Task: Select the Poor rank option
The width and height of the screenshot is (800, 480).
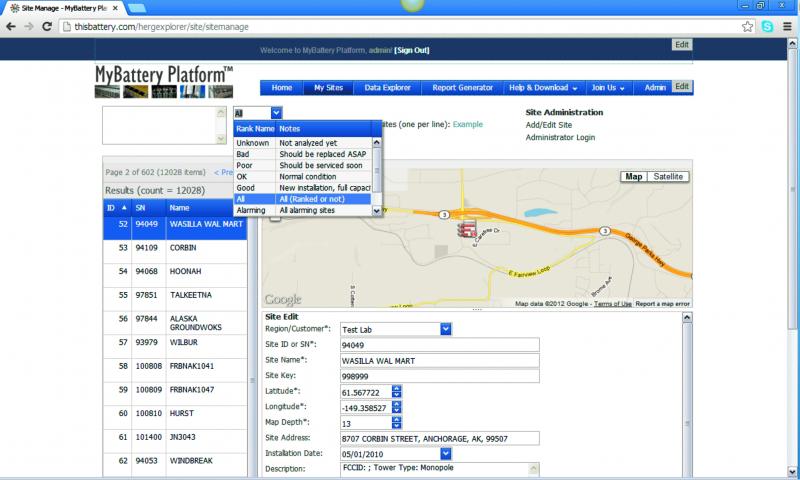Action: (x=303, y=165)
